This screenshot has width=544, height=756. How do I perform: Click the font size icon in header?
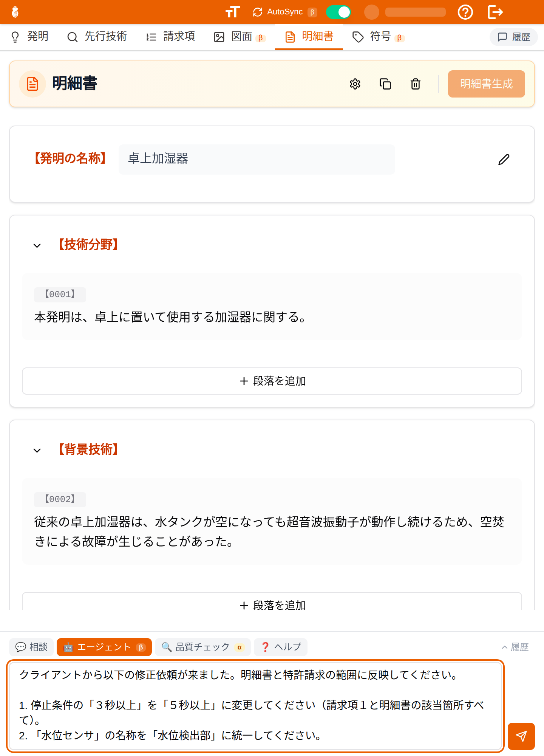click(x=232, y=12)
